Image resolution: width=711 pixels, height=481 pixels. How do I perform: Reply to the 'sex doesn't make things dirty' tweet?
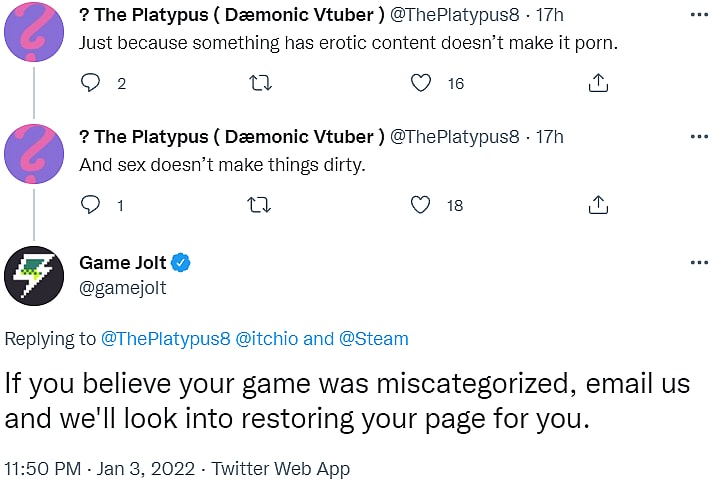pyautogui.click(x=91, y=205)
